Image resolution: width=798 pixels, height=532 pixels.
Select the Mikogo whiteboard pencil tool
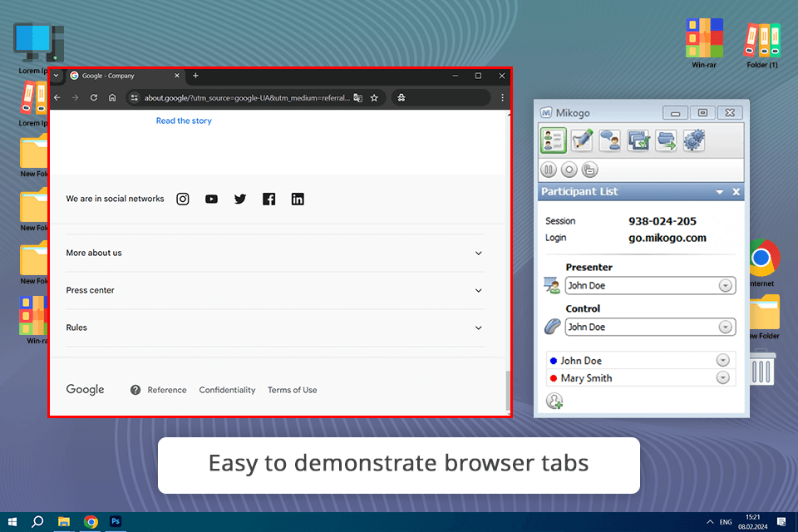582,140
